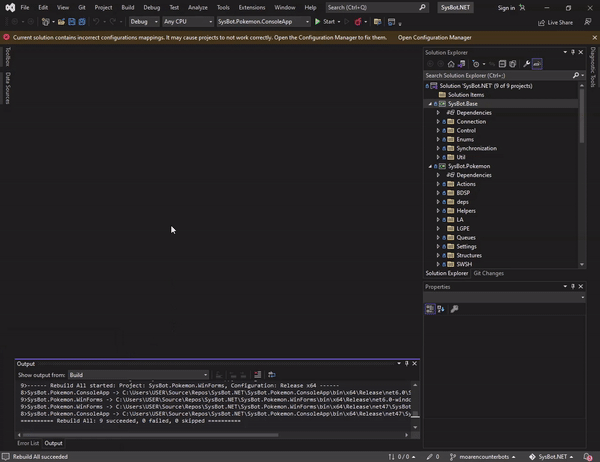
Task: Switch to the Git Changes tab
Action: pyautogui.click(x=489, y=273)
